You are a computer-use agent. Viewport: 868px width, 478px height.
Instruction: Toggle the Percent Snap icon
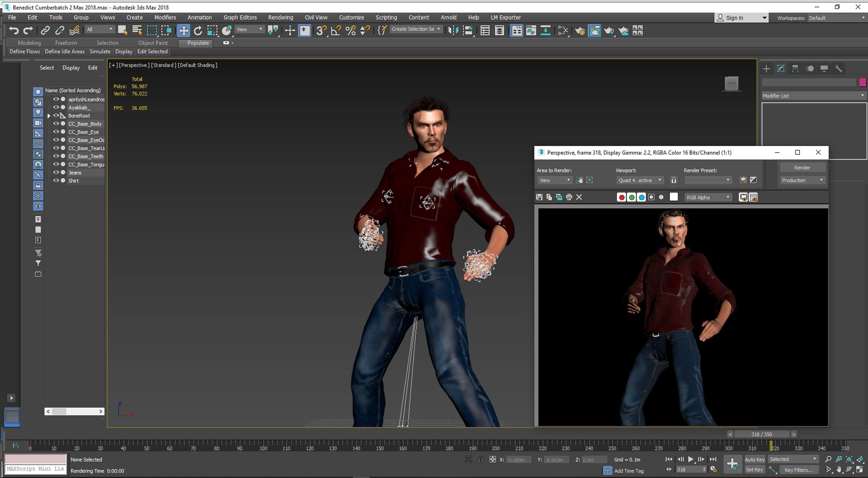click(350, 31)
